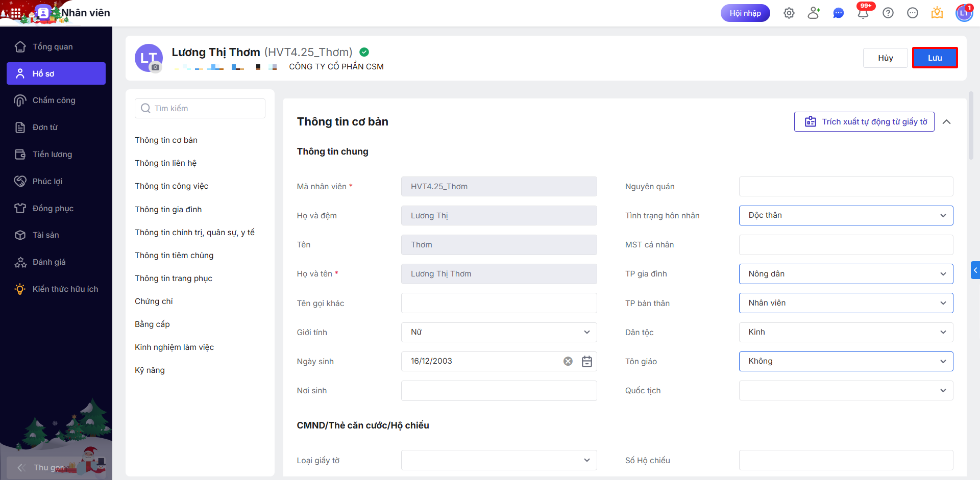The image size is (980, 480).
Task: Click the Lưu button
Action: [x=935, y=58]
